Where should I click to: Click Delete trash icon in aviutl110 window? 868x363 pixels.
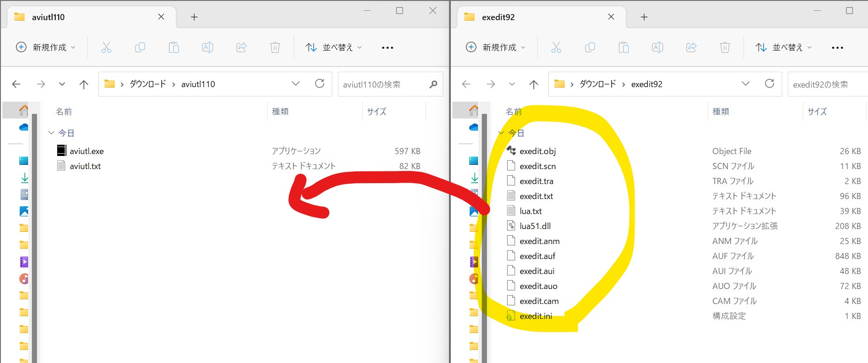[275, 47]
